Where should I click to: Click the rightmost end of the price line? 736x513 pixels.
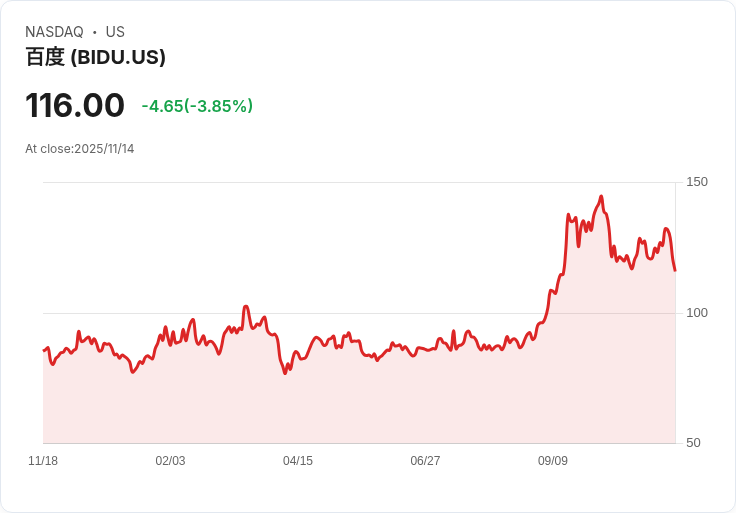(675, 270)
